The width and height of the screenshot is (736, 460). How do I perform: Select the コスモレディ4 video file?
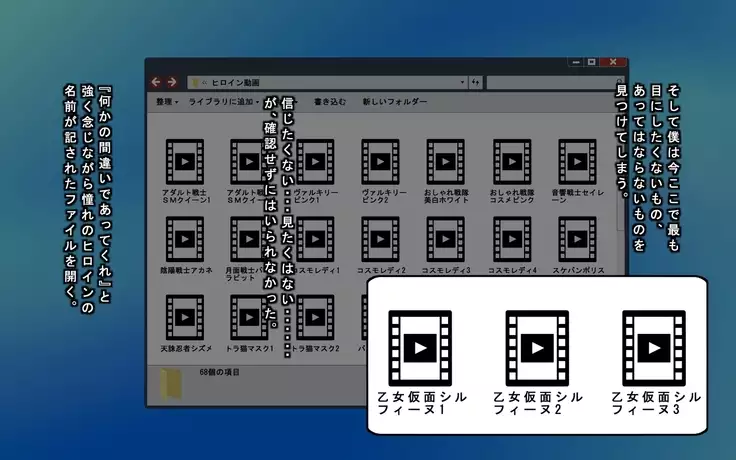click(512, 239)
